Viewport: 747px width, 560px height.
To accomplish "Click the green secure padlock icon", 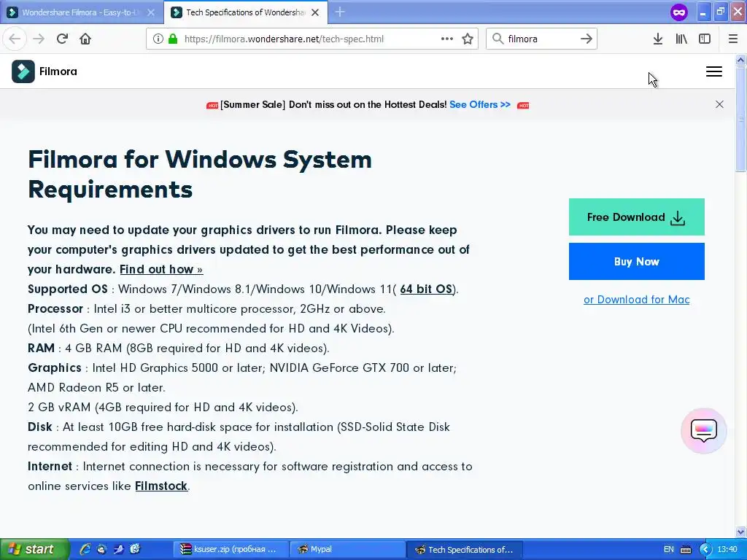I will pos(173,39).
